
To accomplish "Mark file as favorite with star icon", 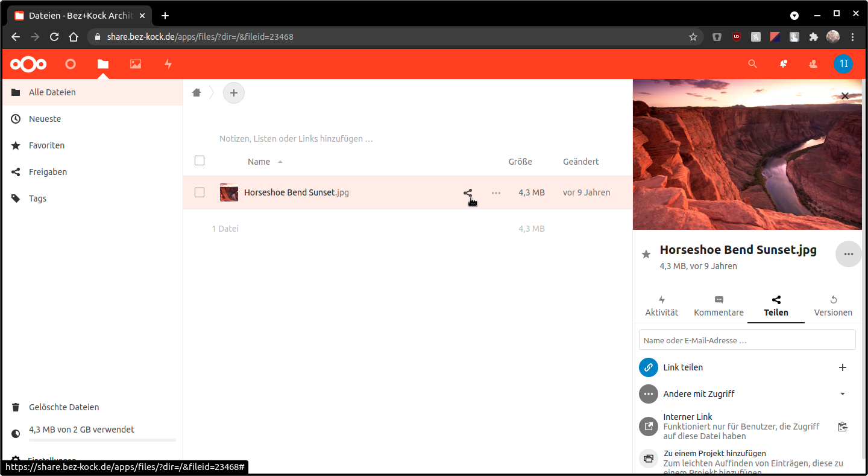I will point(646,255).
